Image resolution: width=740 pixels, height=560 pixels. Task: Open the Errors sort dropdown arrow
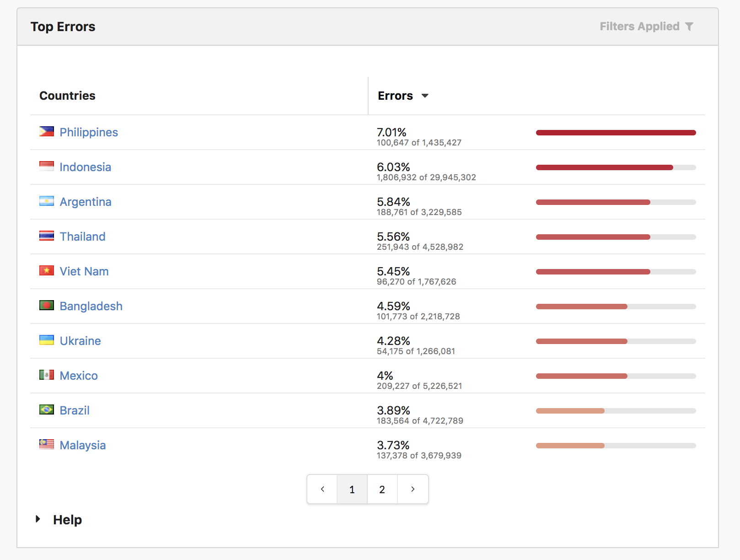click(425, 96)
